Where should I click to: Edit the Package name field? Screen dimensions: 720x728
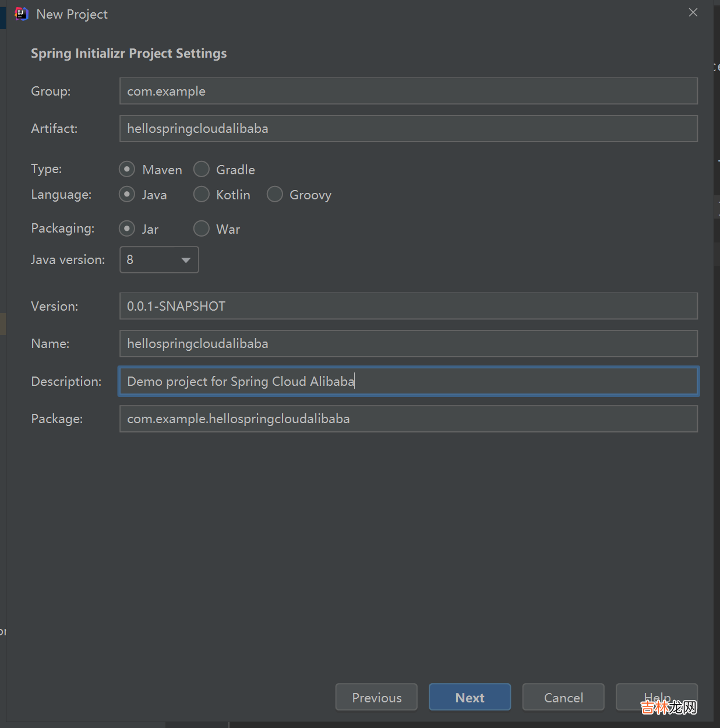[x=408, y=419]
